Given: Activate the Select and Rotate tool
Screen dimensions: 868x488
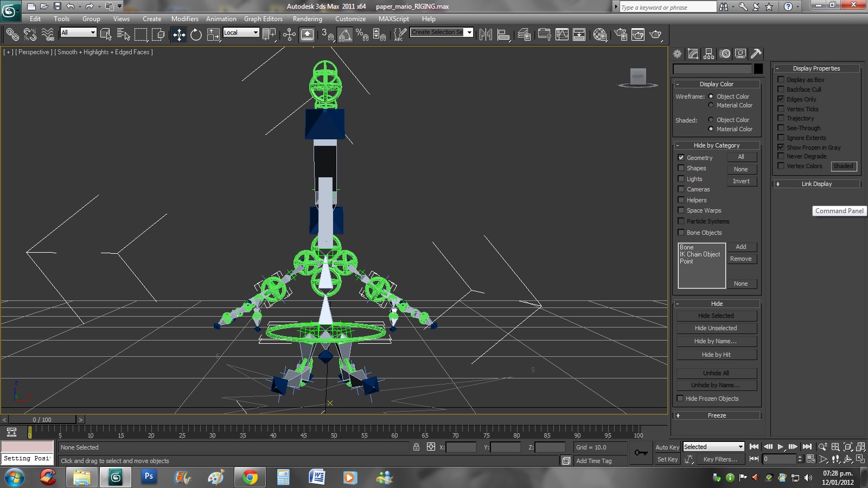Looking at the screenshot, I should coord(196,35).
